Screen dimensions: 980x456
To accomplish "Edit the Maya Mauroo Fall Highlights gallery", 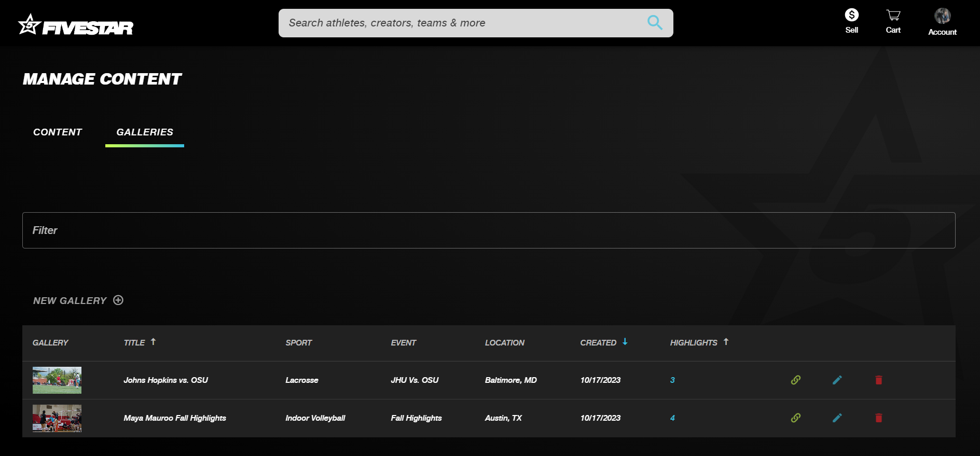I will click(837, 418).
